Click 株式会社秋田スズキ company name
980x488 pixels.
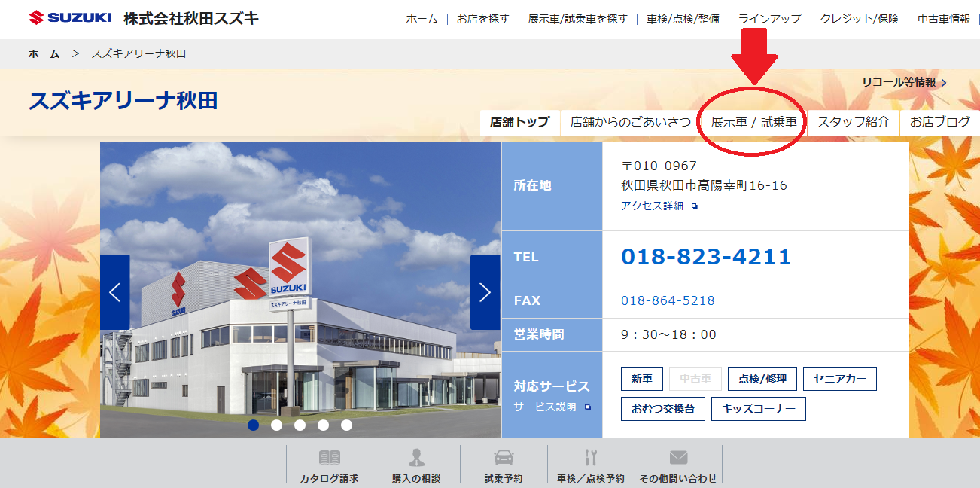[x=191, y=18]
